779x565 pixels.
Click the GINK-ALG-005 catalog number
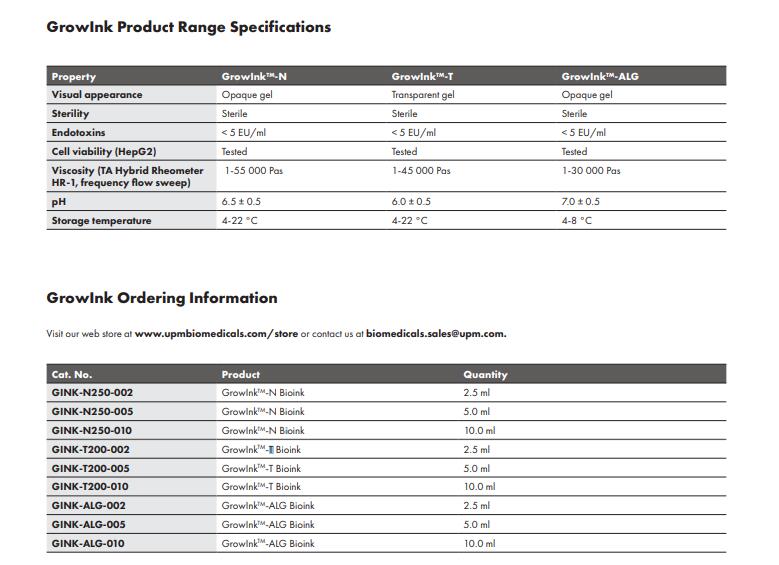[88, 524]
